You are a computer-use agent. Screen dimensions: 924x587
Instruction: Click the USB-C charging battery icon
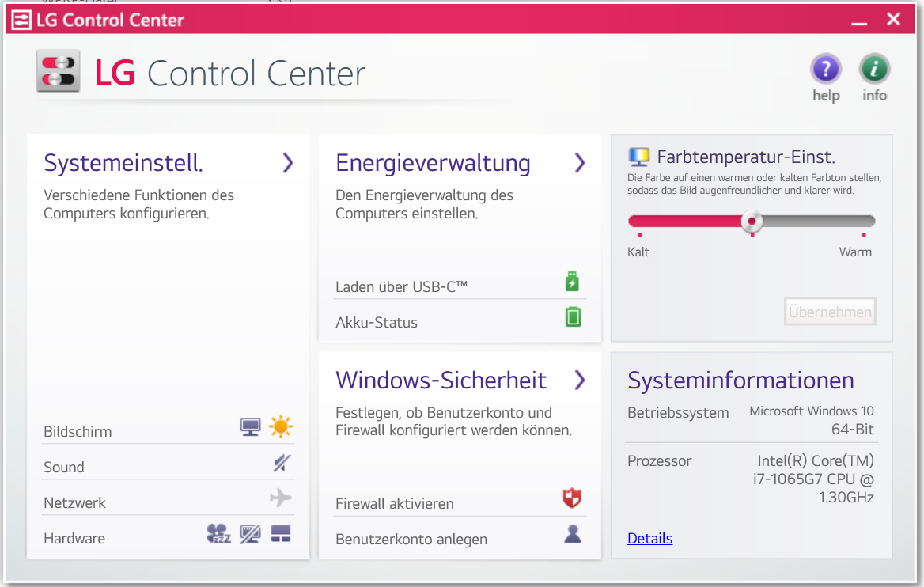tap(573, 282)
